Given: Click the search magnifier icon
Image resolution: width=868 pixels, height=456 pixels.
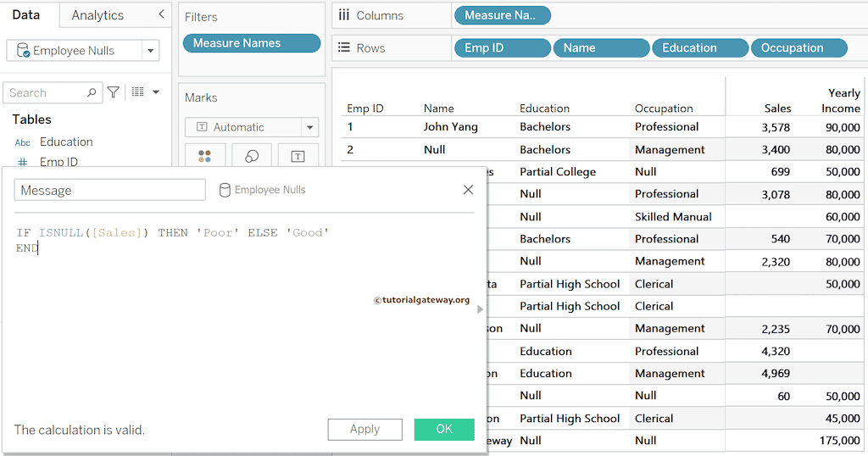Looking at the screenshot, I should (92, 92).
